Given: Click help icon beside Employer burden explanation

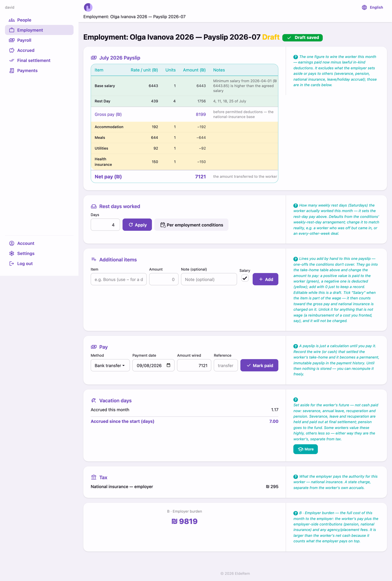Looking at the screenshot, I should click(x=296, y=513).
